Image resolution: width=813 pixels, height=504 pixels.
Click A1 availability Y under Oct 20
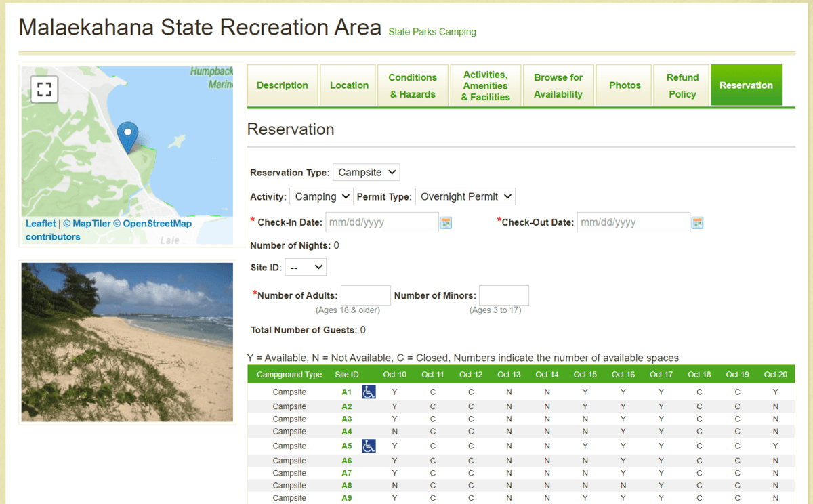click(x=776, y=392)
